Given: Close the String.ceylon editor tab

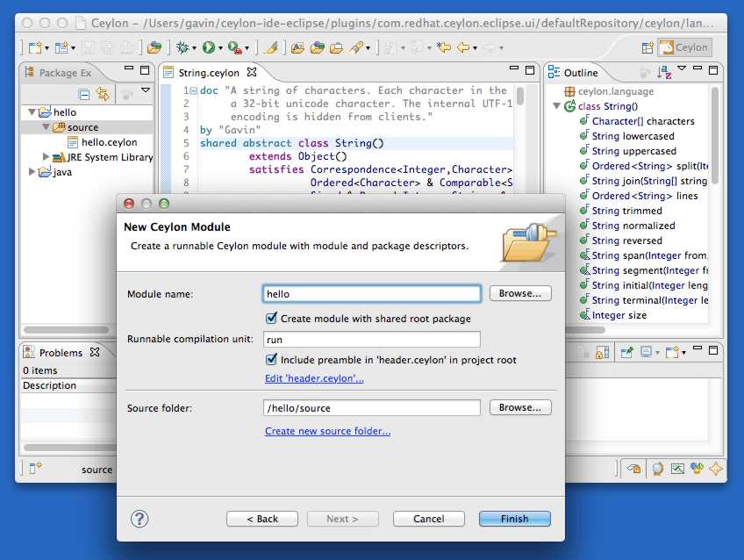Looking at the screenshot, I should (x=252, y=72).
